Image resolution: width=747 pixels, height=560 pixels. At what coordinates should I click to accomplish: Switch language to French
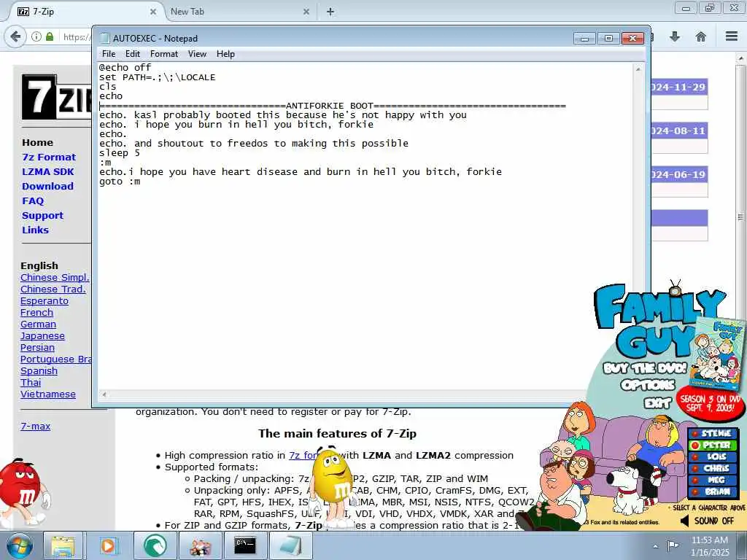36,312
